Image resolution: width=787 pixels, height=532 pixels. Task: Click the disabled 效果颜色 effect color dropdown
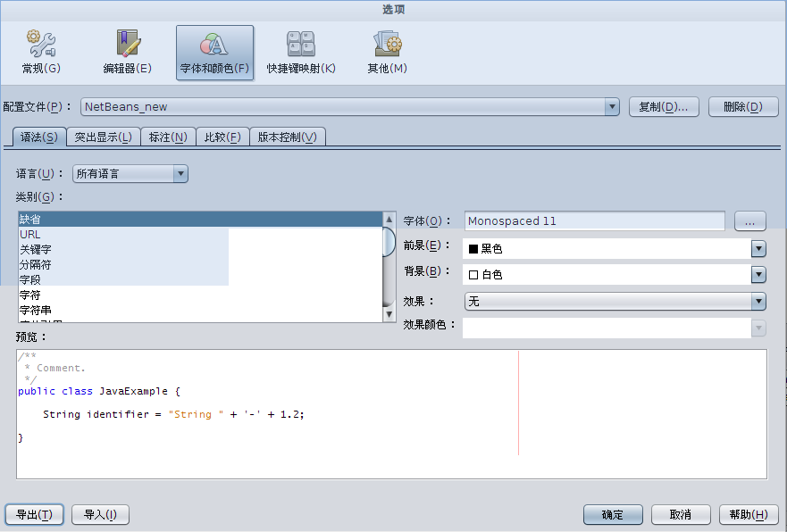pyautogui.click(x=615, y=328)
